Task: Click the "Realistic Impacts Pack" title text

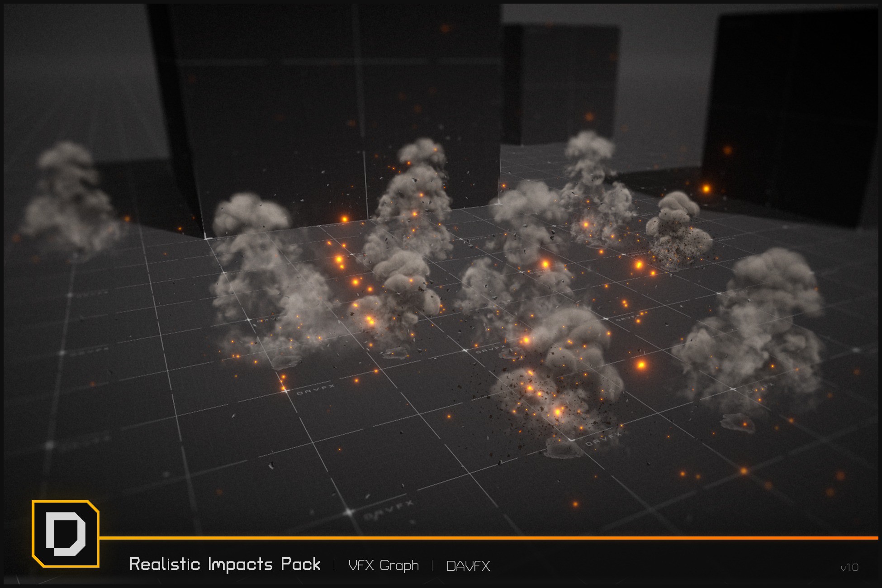Action: point(225,564)
